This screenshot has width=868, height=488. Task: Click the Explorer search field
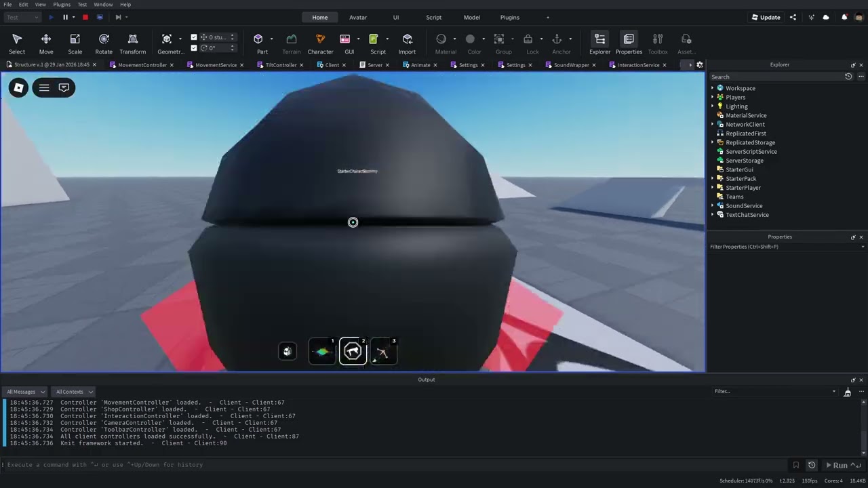775,77
